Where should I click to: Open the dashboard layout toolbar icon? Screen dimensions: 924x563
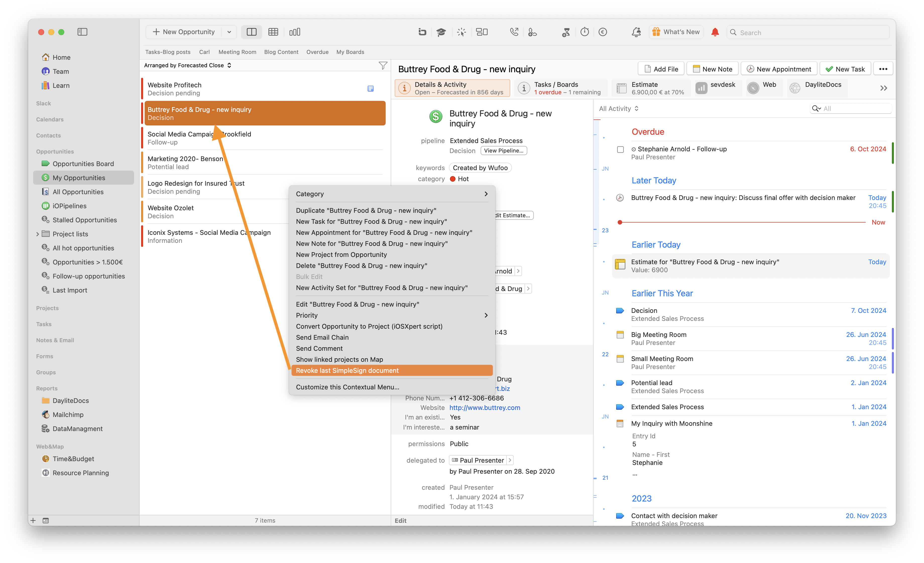click(x=482, y=32)
